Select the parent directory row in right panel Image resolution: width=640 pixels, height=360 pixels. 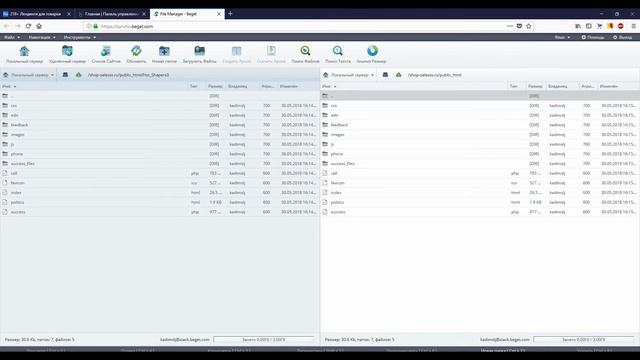click(x=480, y=96)
